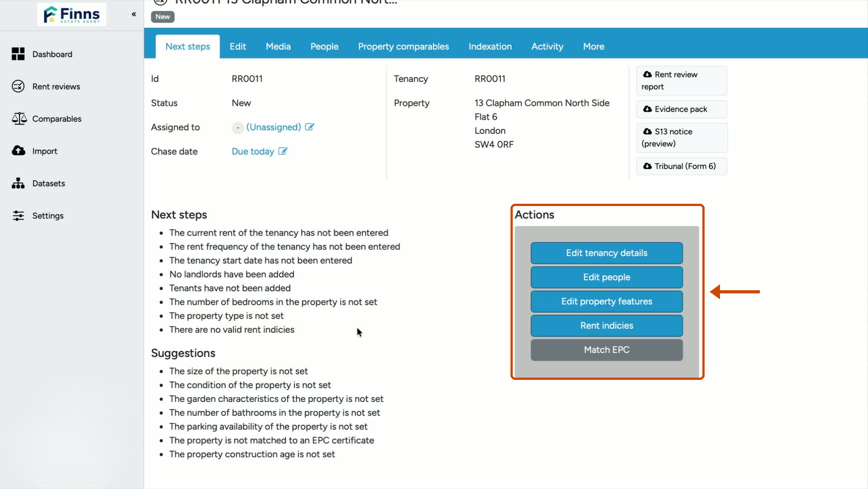Open Dashboard from the sidebar
Screen dimensions: 868x489
(x=52, y=54)
